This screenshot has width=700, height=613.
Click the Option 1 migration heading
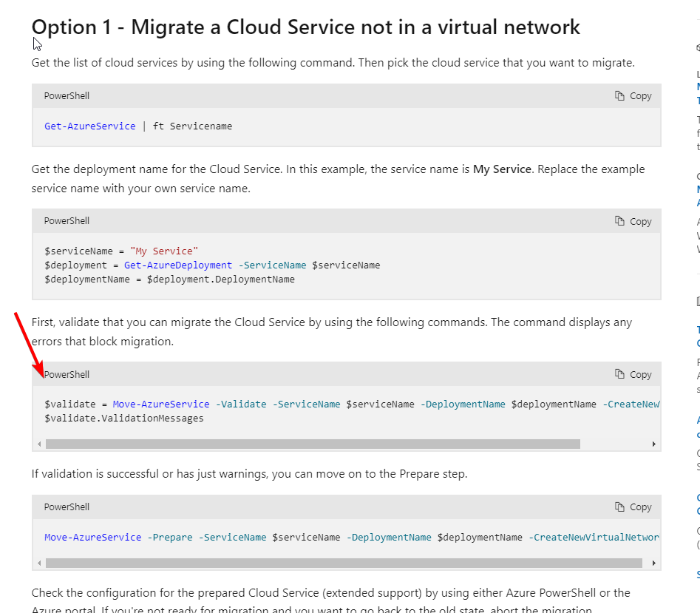(306, 27)
